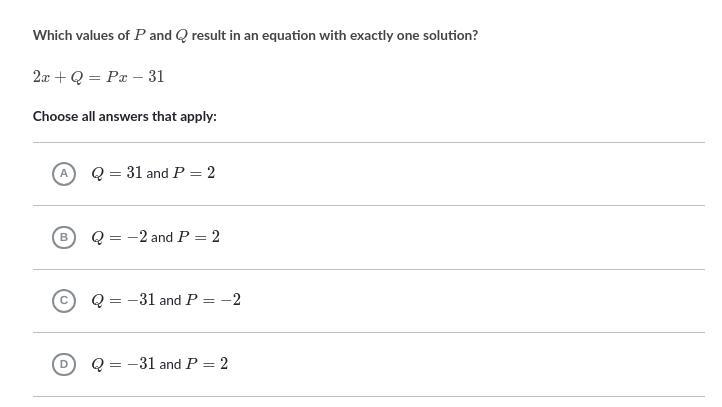Click the text 'Q = −31 and P = 2'
The image size is (722, 407).
tap(159, 364)
